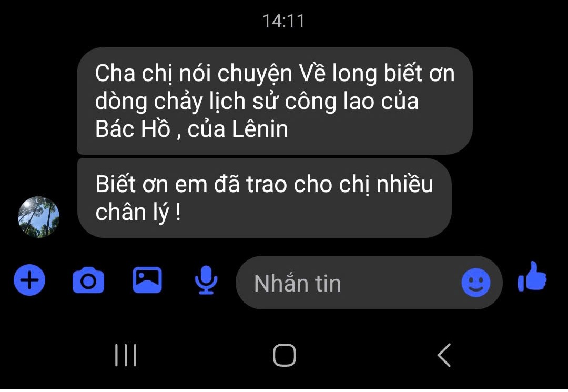This screenshot has height=392, width=568.
Task: Tap the Android back arrow
Action: (x=444, y=355)
